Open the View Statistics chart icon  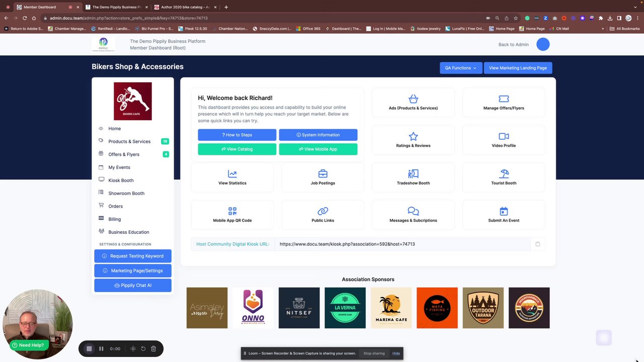(232, 174)
